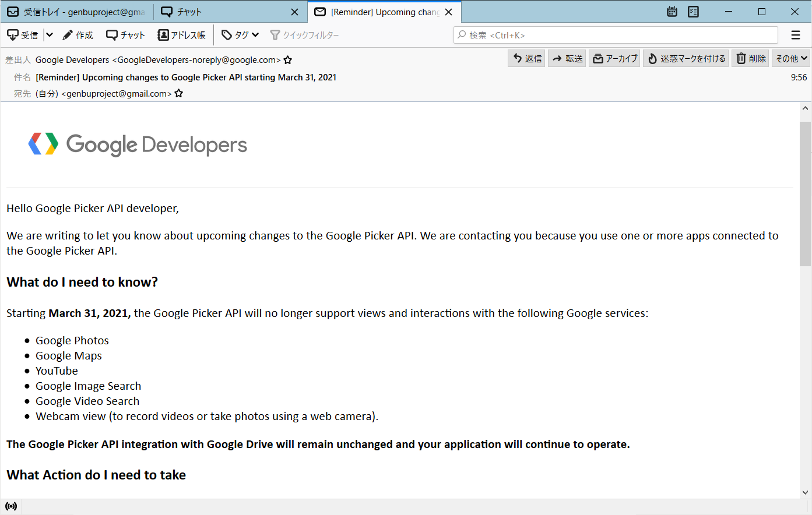
Task: Click the Get Messages (受信) button
Action: tap(23, 35)
